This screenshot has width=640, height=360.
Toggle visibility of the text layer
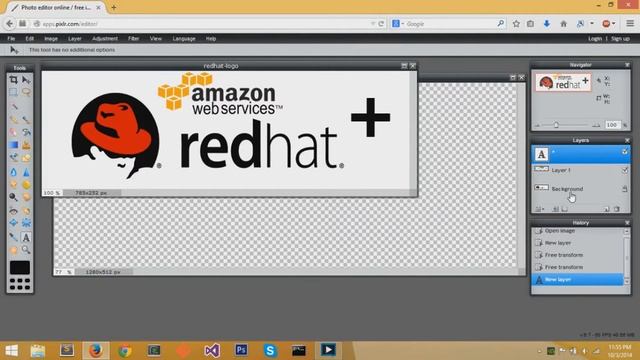coord(624,152)
